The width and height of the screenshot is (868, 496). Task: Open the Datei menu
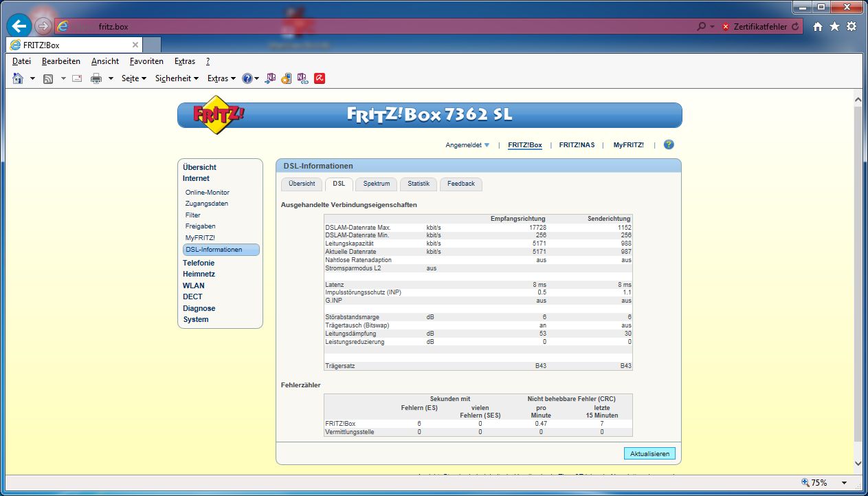[21, 61]
